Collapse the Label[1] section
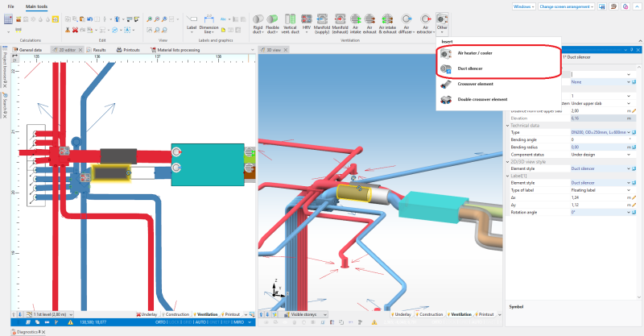This screenshot has width=644, height=336. point(508,176)
